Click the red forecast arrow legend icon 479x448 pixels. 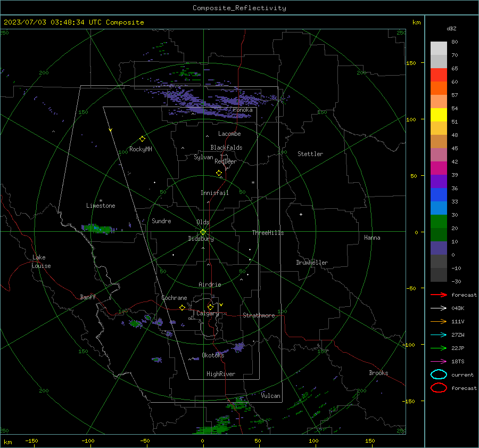pos(439,295)
